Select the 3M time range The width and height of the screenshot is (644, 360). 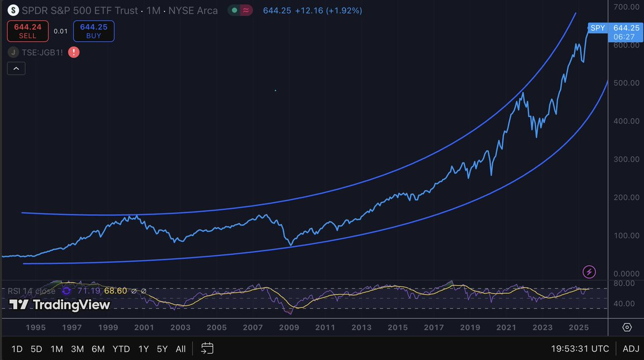tap(77, 349)
